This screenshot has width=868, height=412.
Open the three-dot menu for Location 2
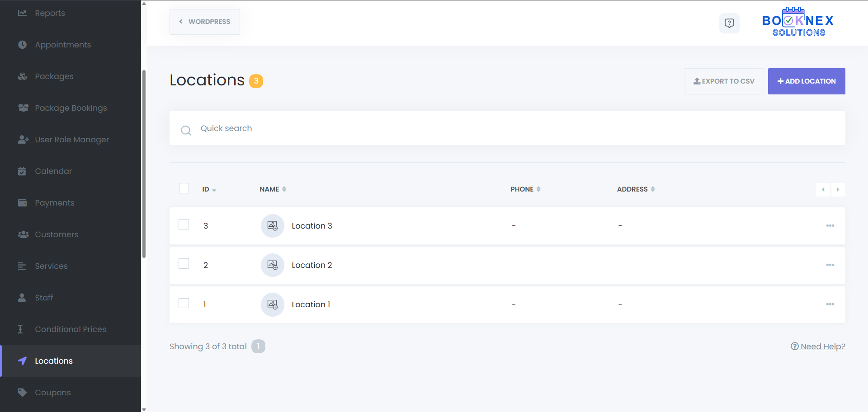coord(830,265)
